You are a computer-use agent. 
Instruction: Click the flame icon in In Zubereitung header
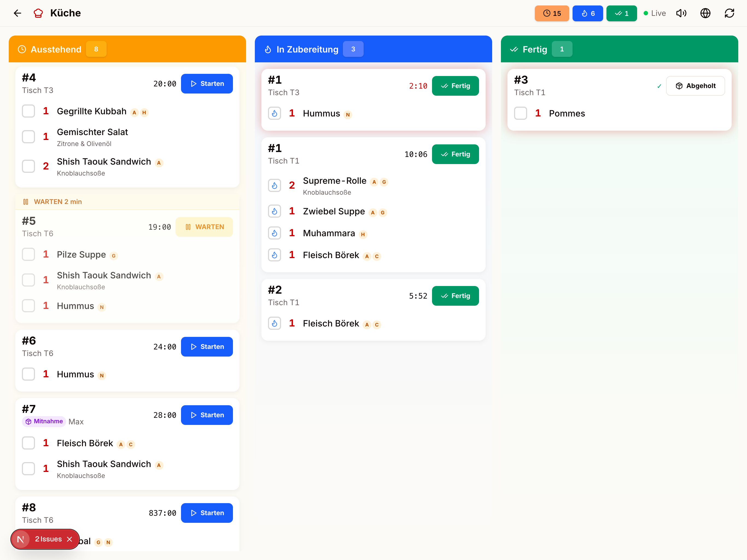pyautogui.click(x=268, y=49)
